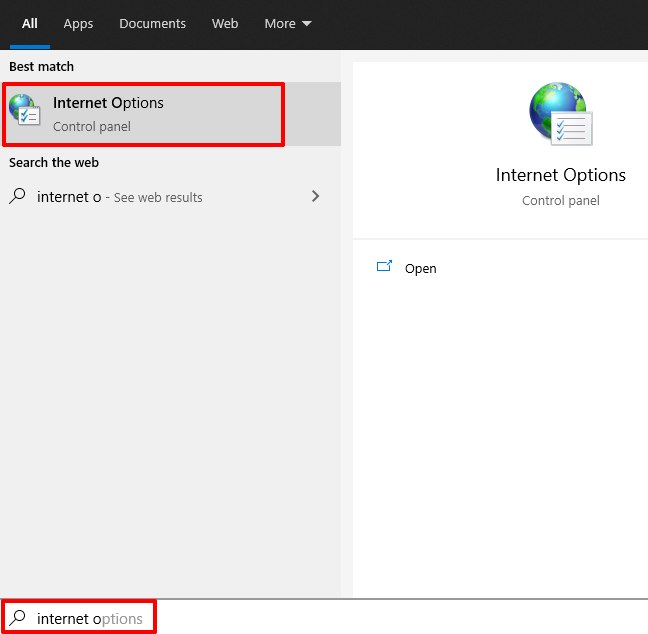The width and height of the screenshot is (648, 634).
Task: Open the Internet Options best match result
Action: [171, 114]
